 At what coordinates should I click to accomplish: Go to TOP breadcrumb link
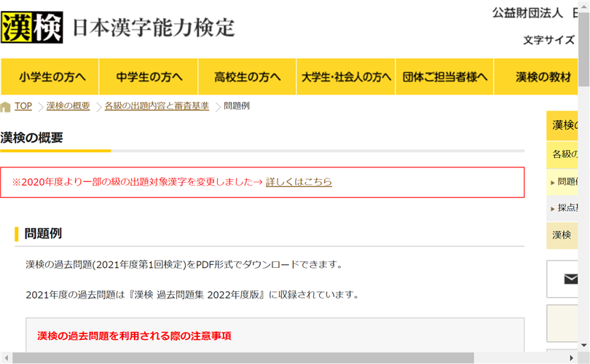click(23, 106)
